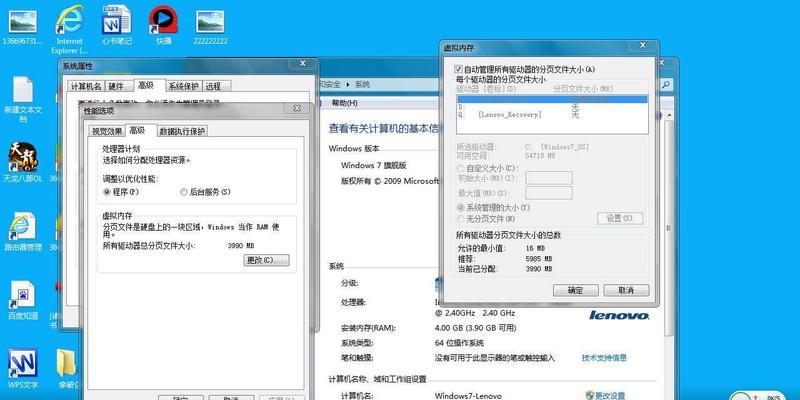The image size is (800, 400).
Task: Open the 视觉效果 tab in 性能选项
Action: pyautogui.click(x=107, y=131)
